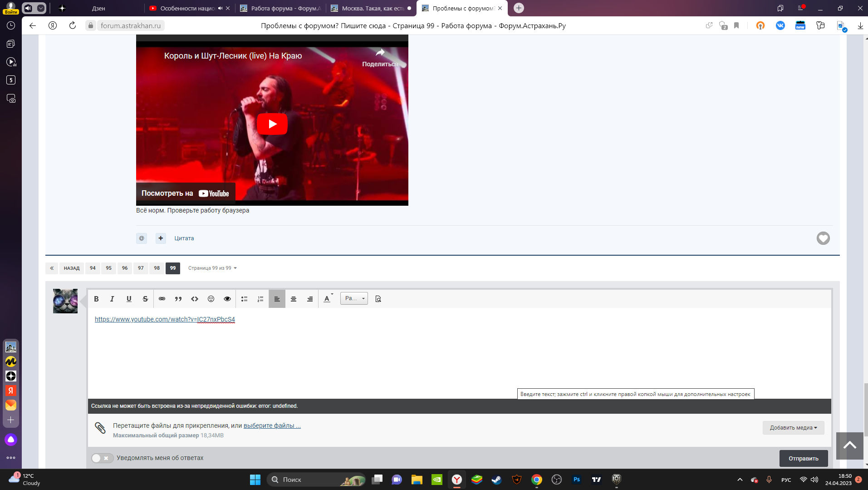
Task: Open the font size dropdown in editor
Action: [354, 299]
